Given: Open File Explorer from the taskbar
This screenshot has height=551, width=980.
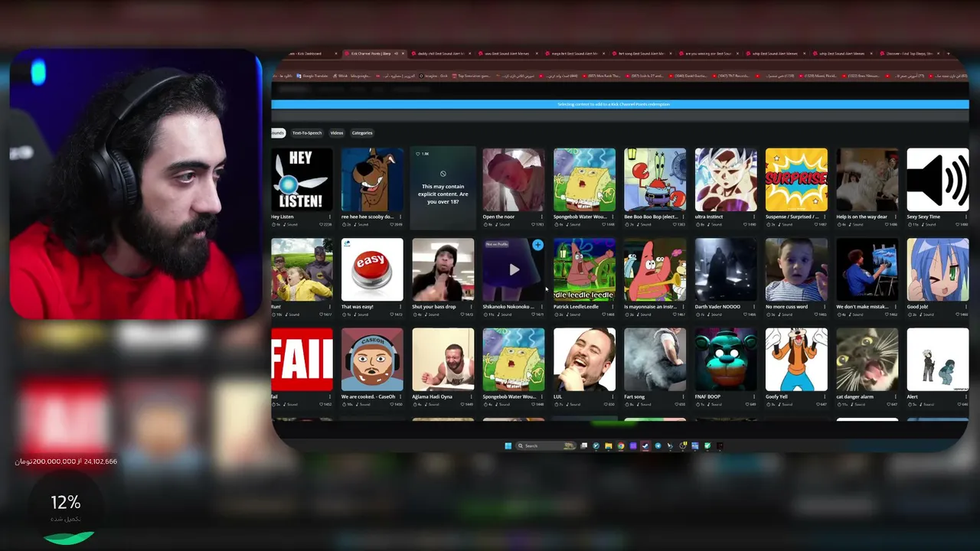Looking at the screenshot, I should click(609, 445).
